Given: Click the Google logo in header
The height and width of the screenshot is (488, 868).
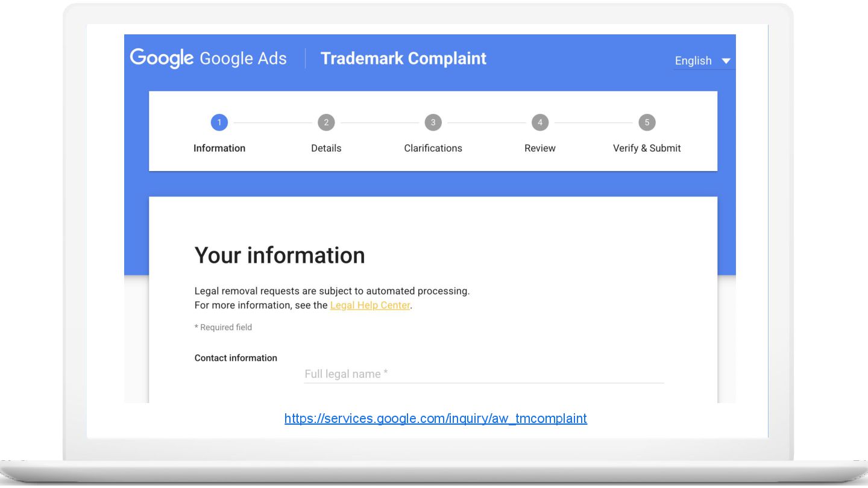Looking at the screenshot, I should click(162, 58).
